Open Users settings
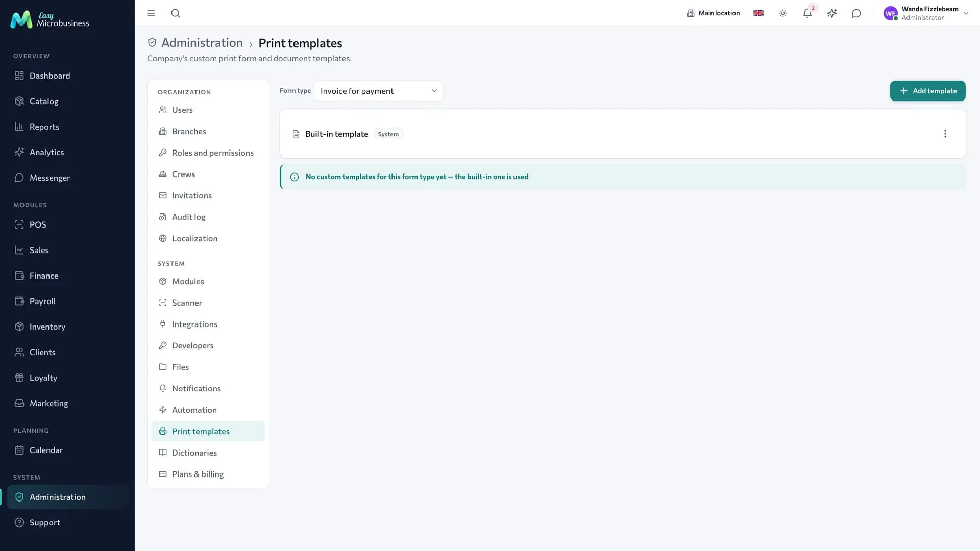980x551 pixels. (208, 110)
